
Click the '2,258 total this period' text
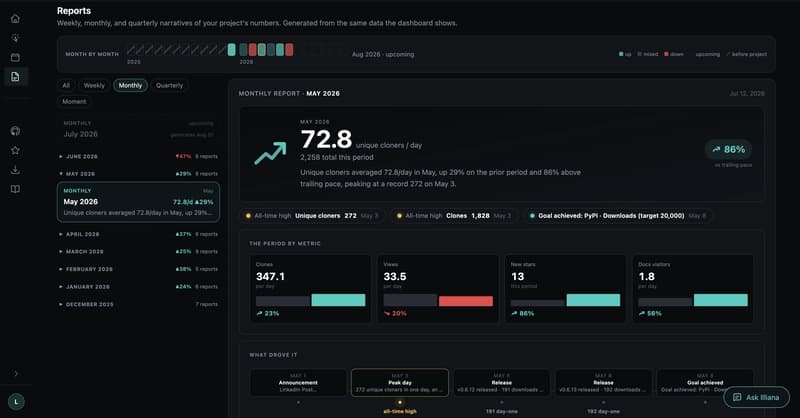click(x=337, y=157)
